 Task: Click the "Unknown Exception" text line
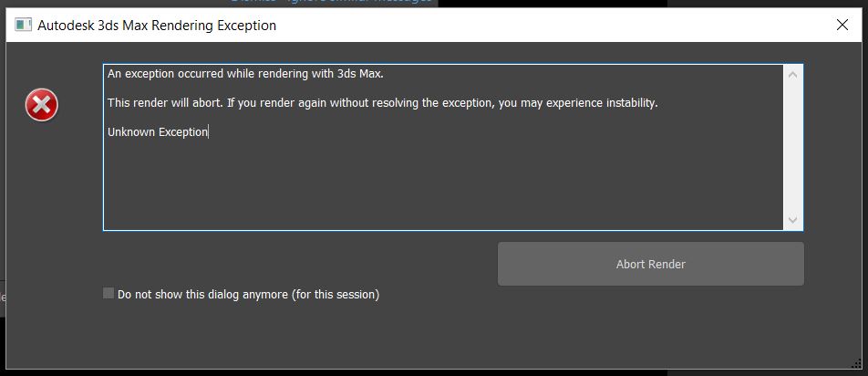click(x=158, y=132)
